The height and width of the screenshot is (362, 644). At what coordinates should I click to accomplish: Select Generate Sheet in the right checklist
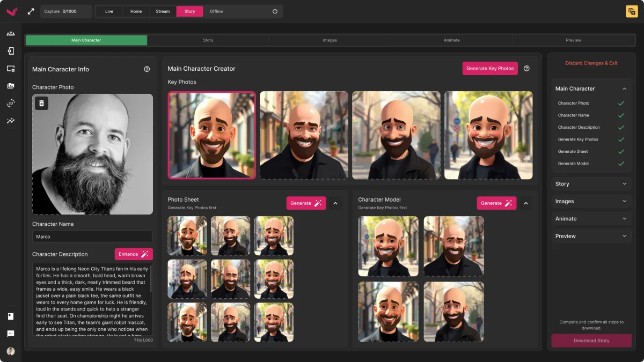click(573, 151)
